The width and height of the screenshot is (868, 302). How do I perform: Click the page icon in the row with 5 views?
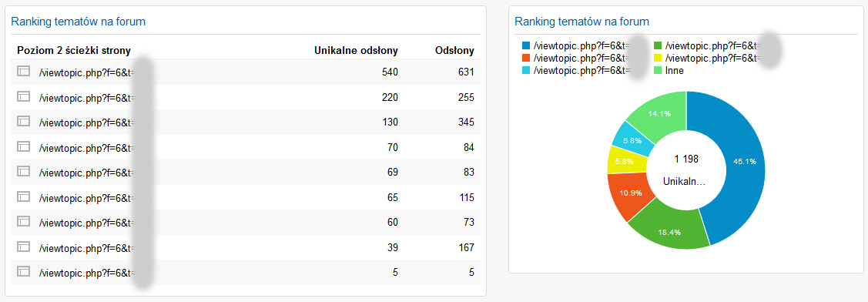23,271
